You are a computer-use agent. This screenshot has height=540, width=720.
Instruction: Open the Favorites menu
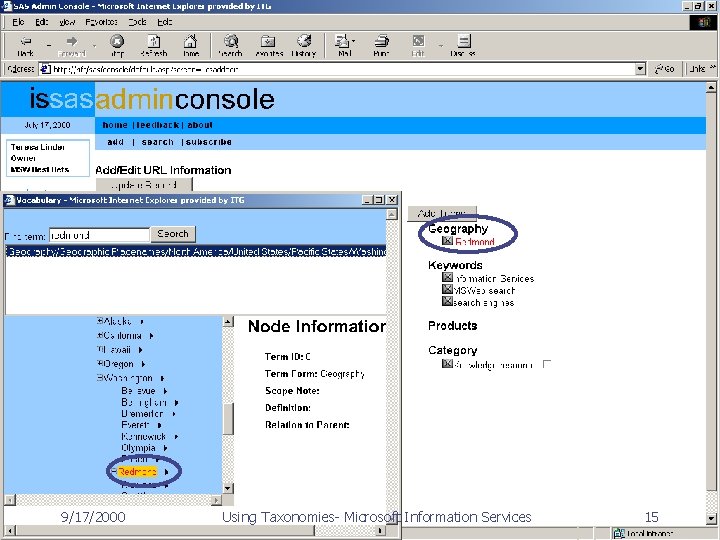click(x=101, y=22)
